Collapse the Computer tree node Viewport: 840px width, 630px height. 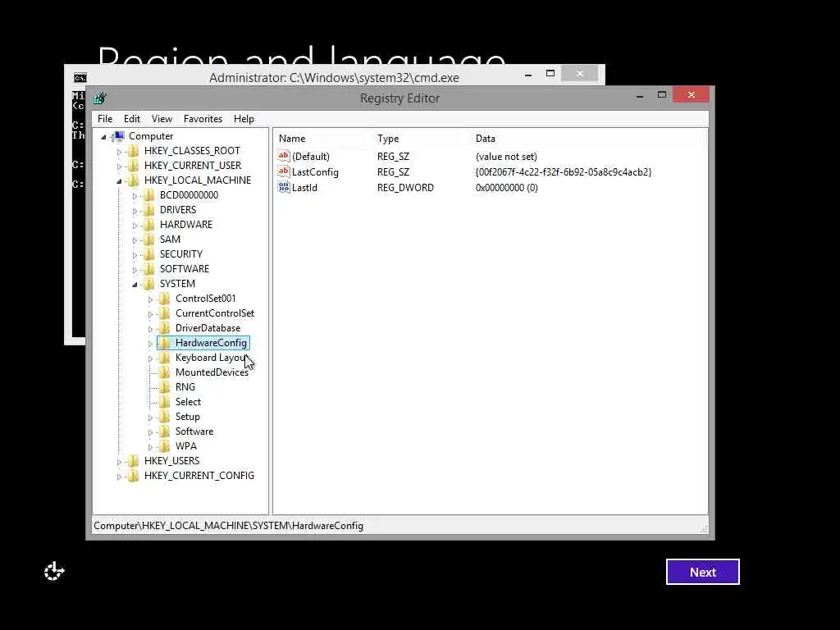coord(103,137)
